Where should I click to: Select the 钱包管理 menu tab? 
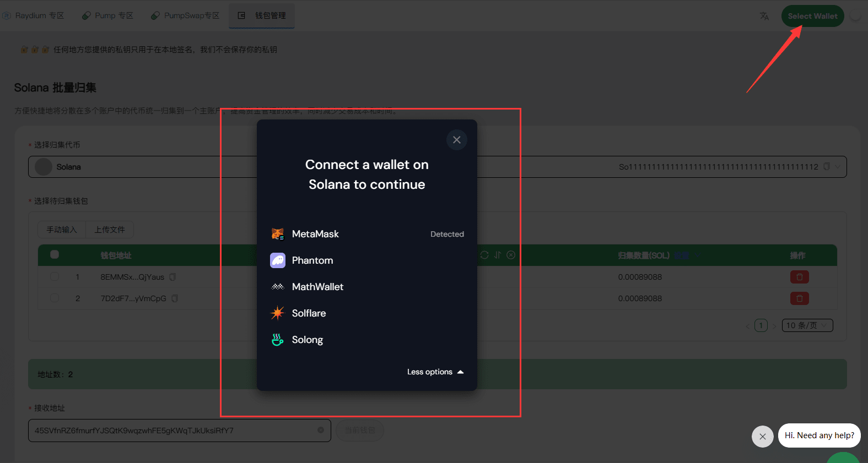point(262,15)
